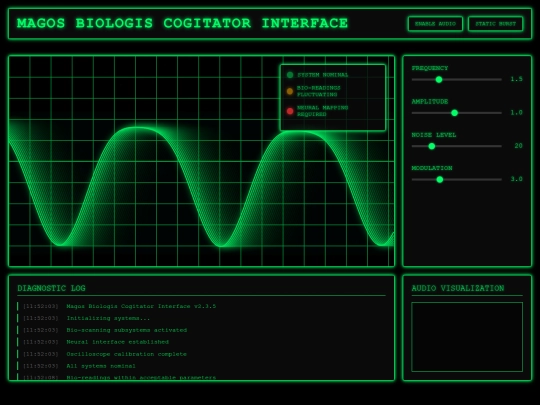This screenshot has height=405, width=540.
Task: Click the Modulation value 3.0
Action: (516, 179)
